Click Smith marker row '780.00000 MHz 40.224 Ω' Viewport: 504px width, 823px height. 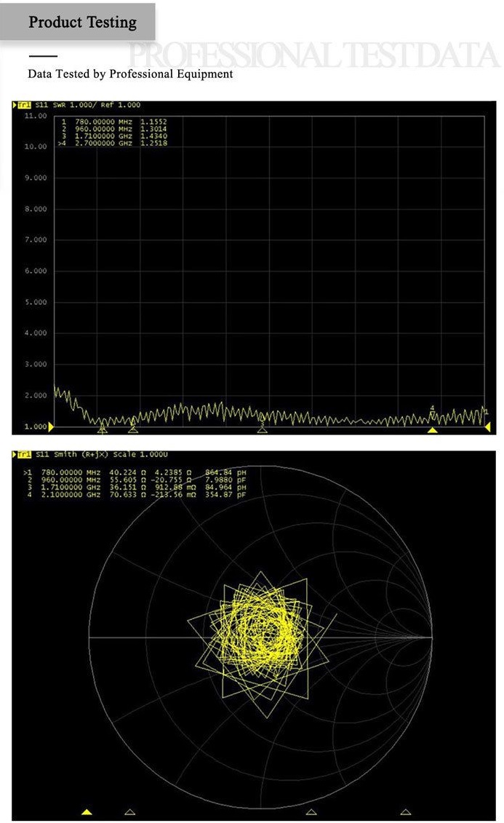135,472
